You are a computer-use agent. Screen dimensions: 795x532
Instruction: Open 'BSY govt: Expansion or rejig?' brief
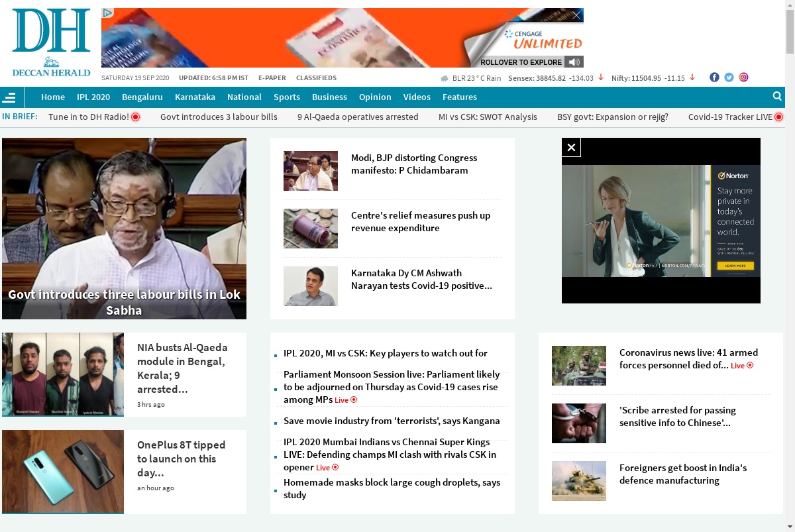tap(613, 117)
